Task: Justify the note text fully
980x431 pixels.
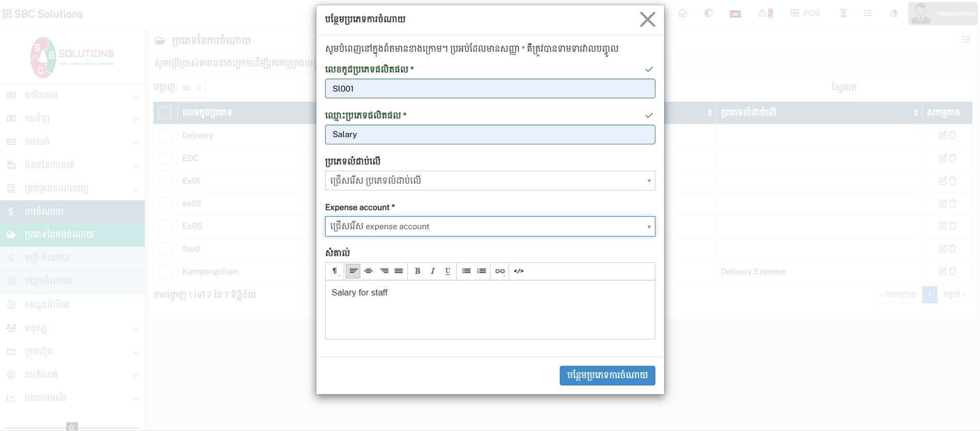Action: 399,271
